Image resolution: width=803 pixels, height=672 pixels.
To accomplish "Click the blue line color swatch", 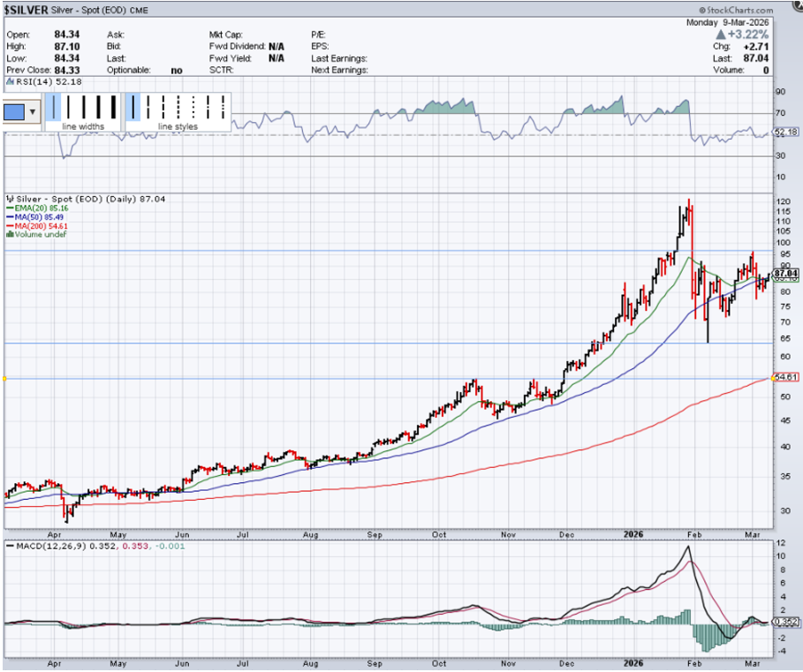I will click(15, 112).
